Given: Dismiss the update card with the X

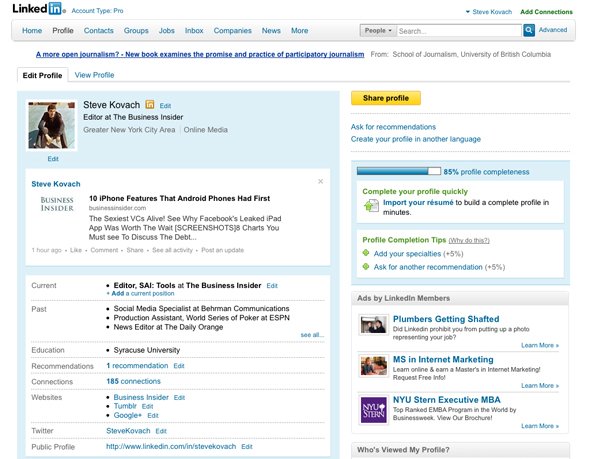Looking at the screenshot, I should pos(320,181).
